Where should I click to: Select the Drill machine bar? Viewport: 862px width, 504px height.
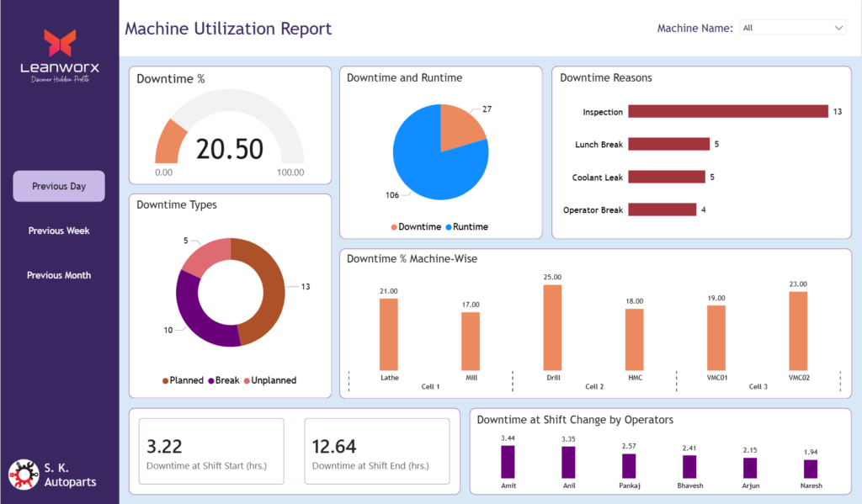[552, 328]
